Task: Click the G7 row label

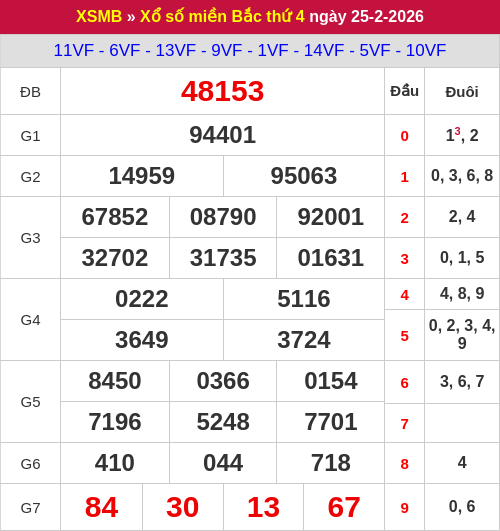Action: (x=30, y=508)
